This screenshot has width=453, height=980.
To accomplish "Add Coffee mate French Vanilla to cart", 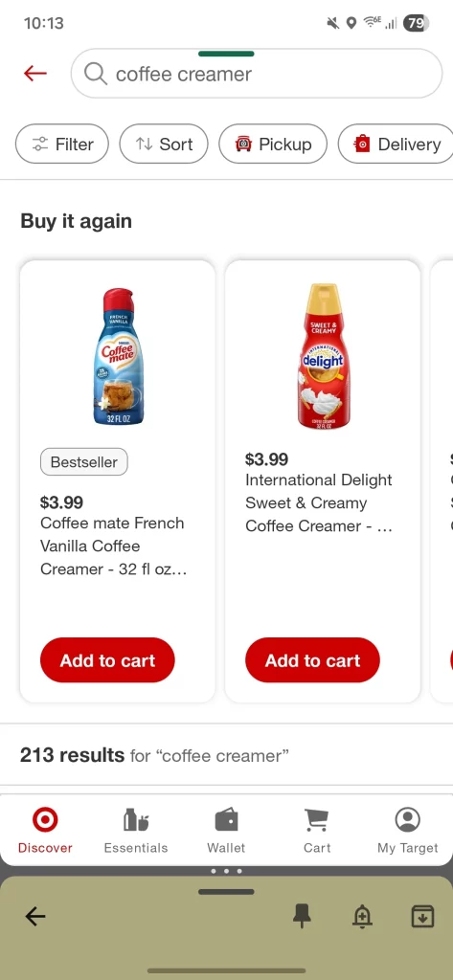I will click(x=107, y=660).
